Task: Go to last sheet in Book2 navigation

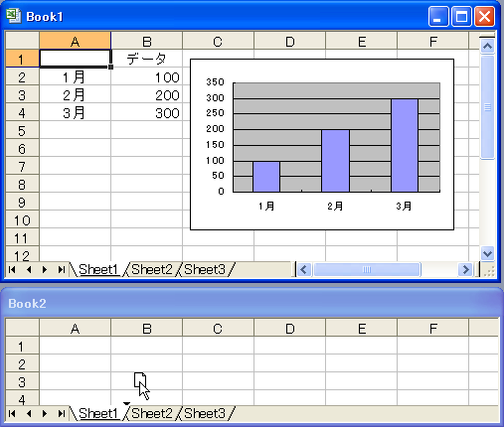Action: (61, 414)
